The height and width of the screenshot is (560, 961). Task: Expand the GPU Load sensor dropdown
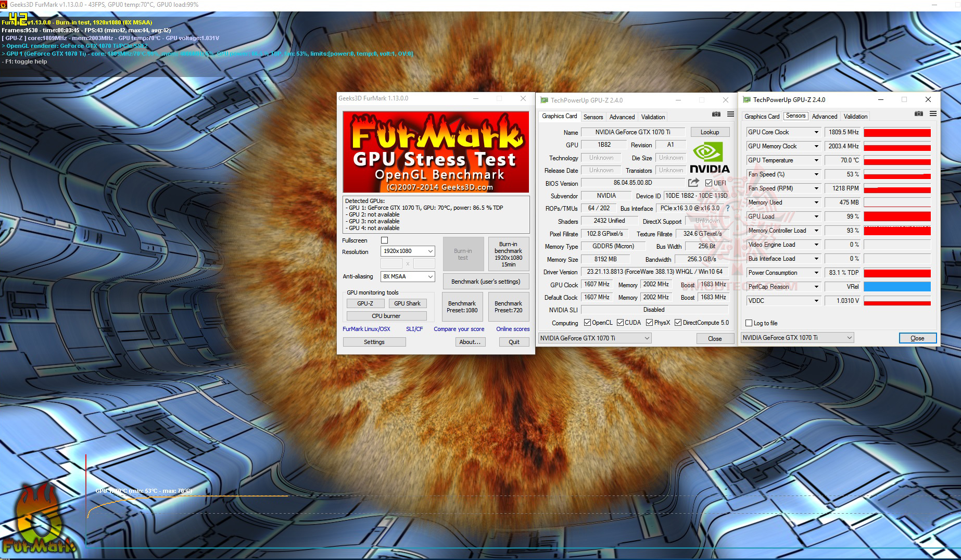pyautogui.click(x=816, y=217)
